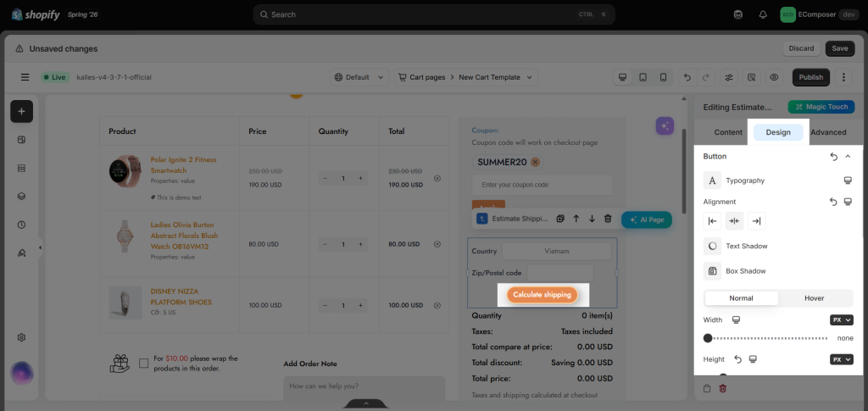868x411 pixels.
Task: Click the Width slider handle
Action: 708,338
